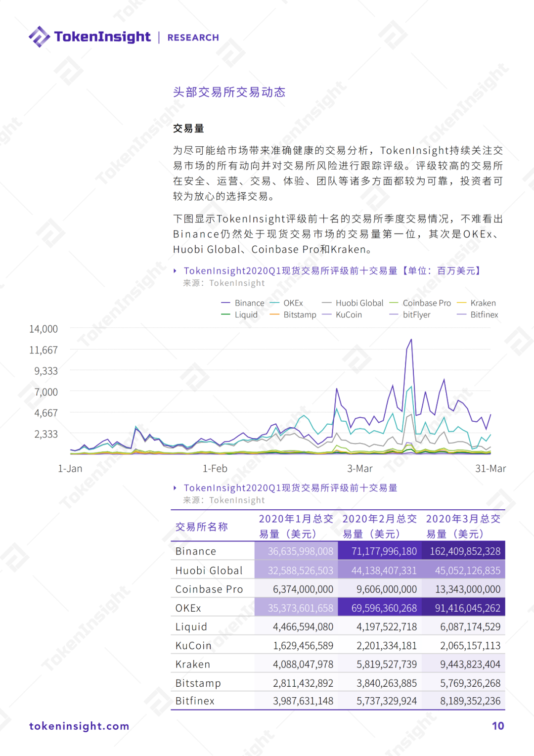Viewport: 534px width, 756px height.
Task: Click cell 36,635,998,008
Action: tap(296, 551)
